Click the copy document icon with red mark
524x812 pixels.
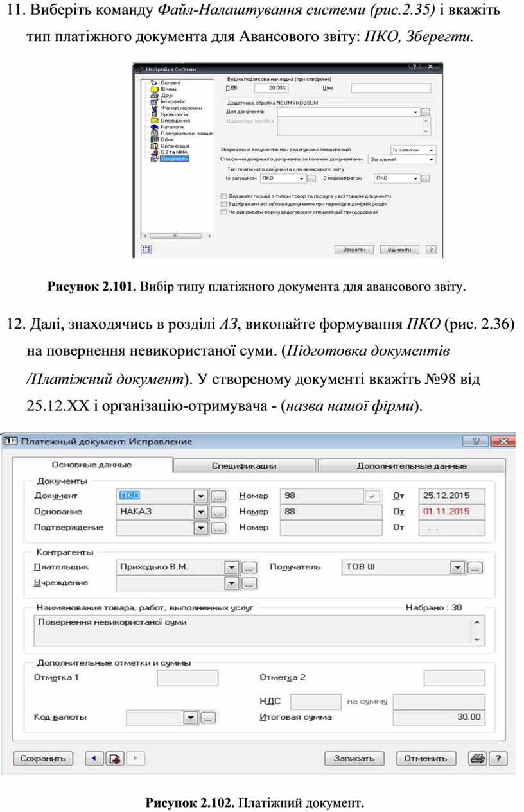point(114,758)
